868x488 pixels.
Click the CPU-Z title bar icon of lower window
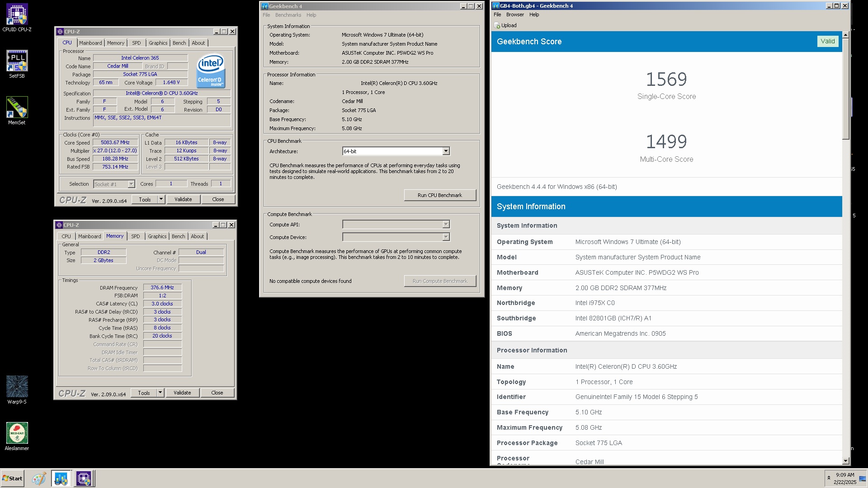[x=59, y=225]
